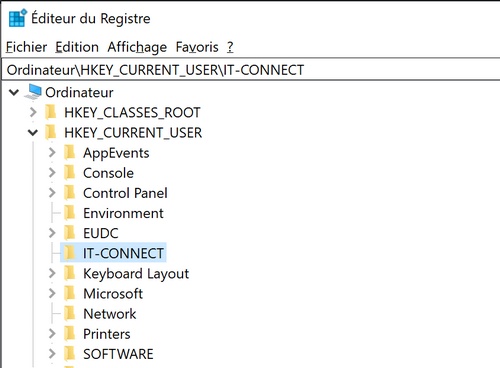Click the HKEY_CLASSES_ROOT folder icon
This screenshot has height=368, width=500.
point(51,112)
